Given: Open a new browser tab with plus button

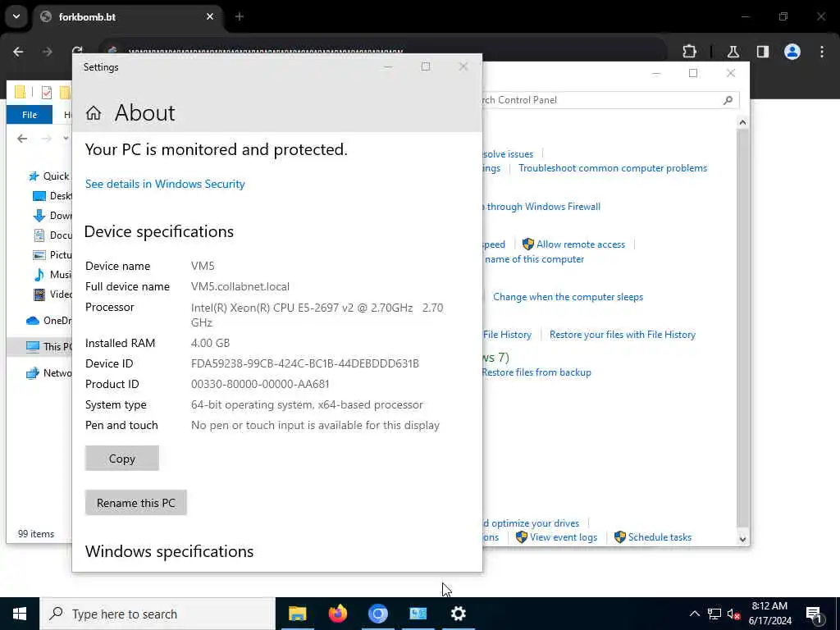Looking at the screenshot, I should coord(240,16).
